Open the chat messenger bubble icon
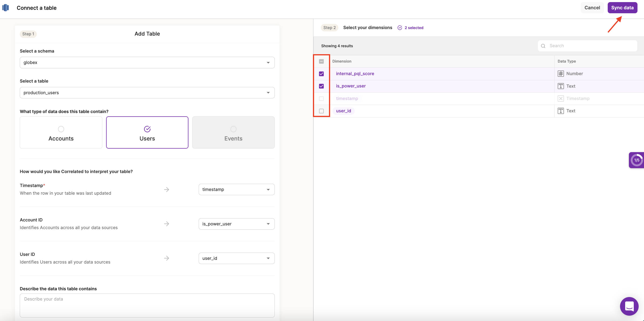This screenshot has width=644, height=321. tap(629, 306)
